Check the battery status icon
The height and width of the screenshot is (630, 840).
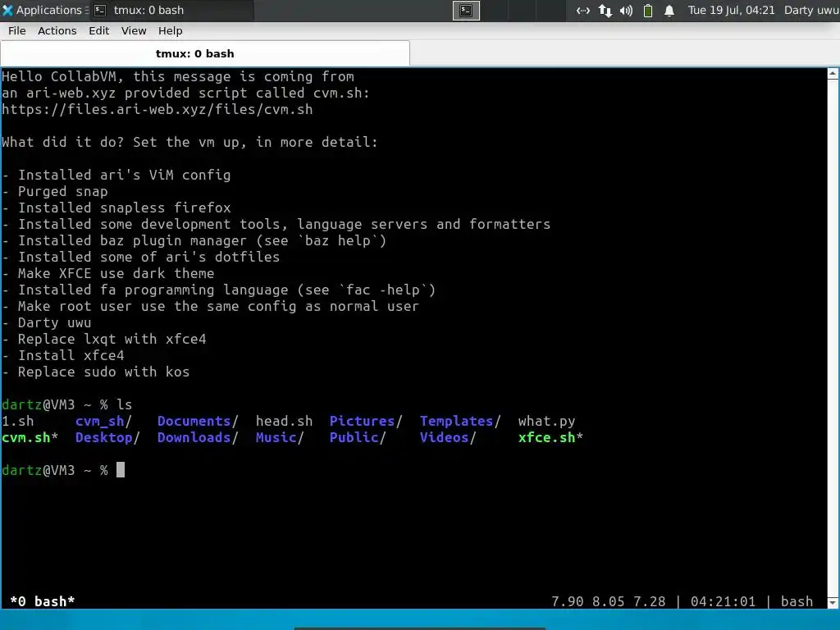coord(648,10)
